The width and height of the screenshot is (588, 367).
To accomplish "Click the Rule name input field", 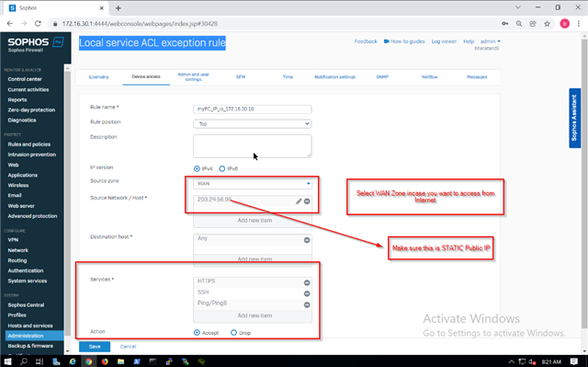I will click(253, 109).
